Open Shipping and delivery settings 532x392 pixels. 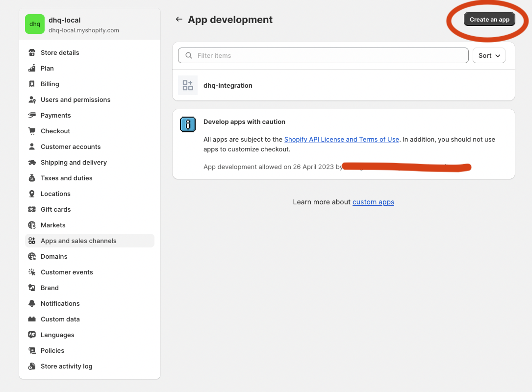coord(90,162)
